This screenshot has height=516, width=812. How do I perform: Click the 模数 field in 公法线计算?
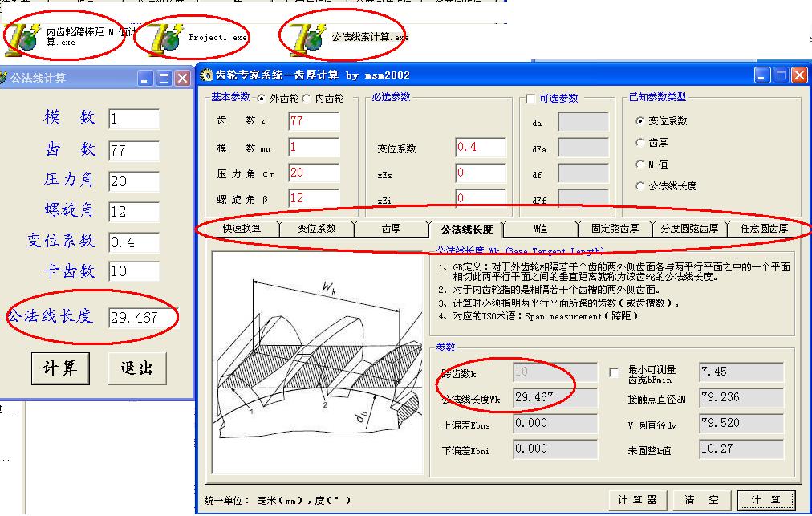(x=134, y=119)
